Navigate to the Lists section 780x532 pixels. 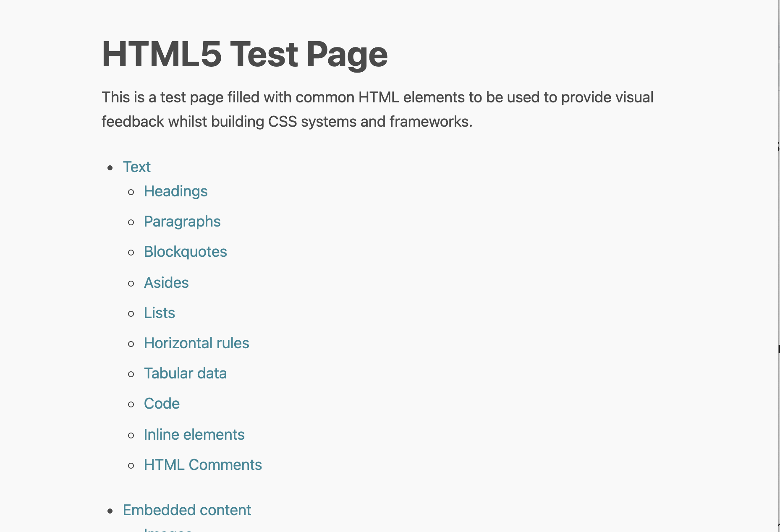tap(159, 313)
